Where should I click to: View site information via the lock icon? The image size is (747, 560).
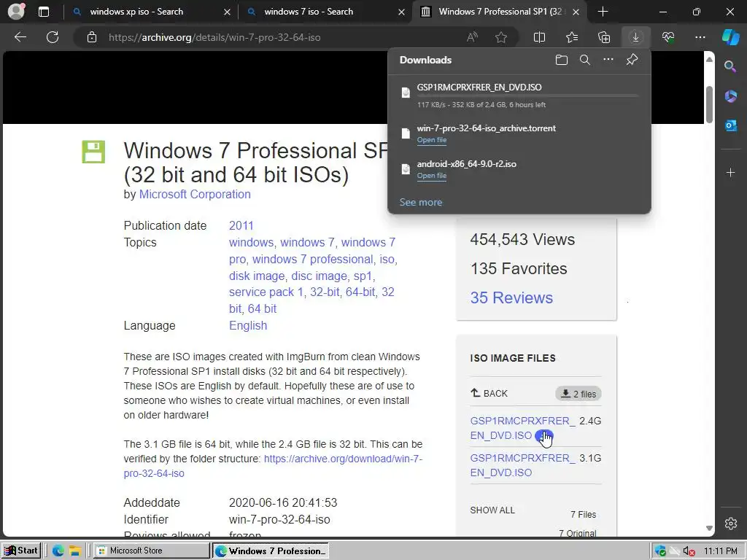click(92, 37)
